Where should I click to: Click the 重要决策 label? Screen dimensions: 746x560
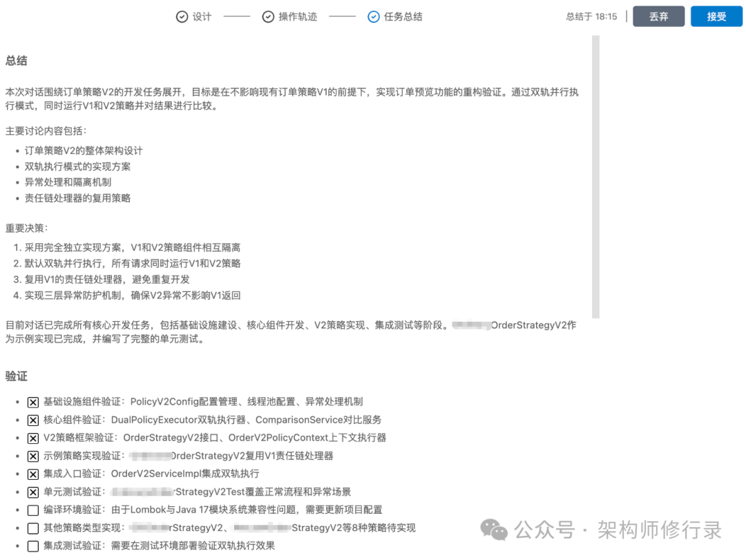[27, 229]
